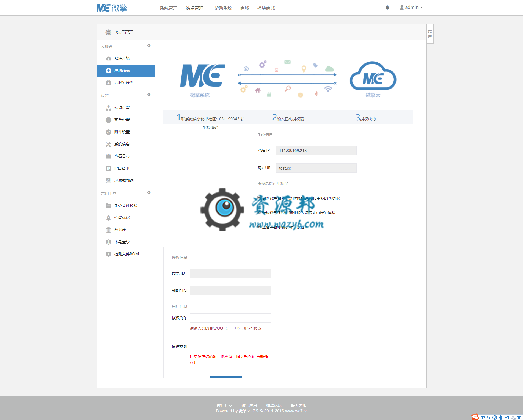Collapse 云服务 section via gear
The height and width of the screenshot is (420, 523).
pyautogui.click(x=149, y=46)
